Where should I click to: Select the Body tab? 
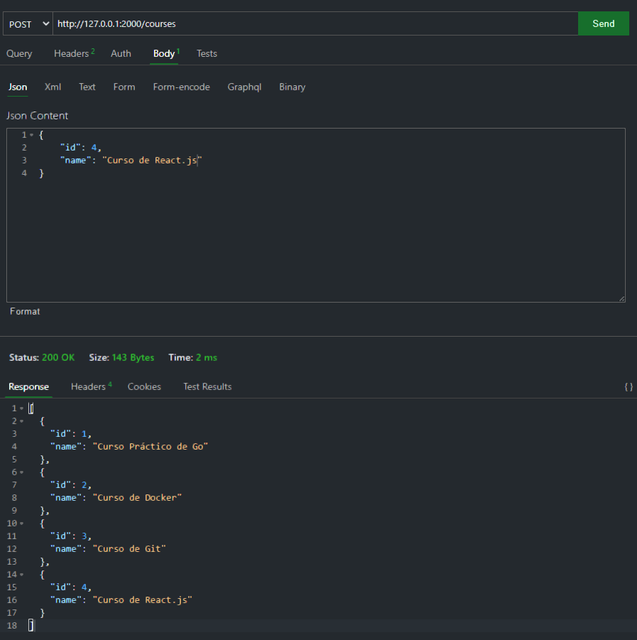(x=165, y=53)
